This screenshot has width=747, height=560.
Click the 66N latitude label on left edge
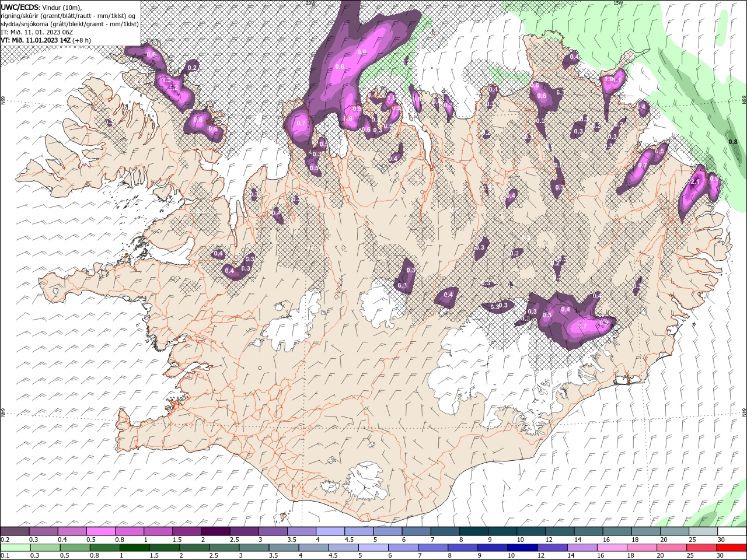coord(3,100)
